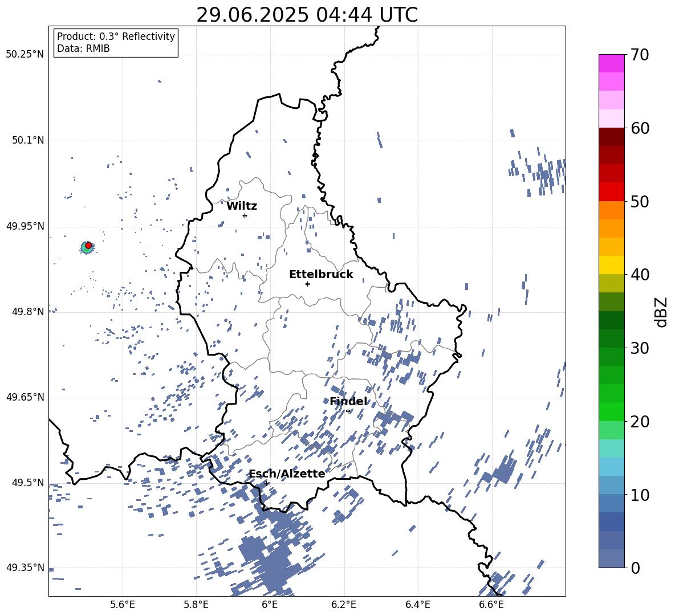This screenshot has height=616, width=675.
Task: Click the 60 value on the colorbar
Action: [x=640, y=128]
